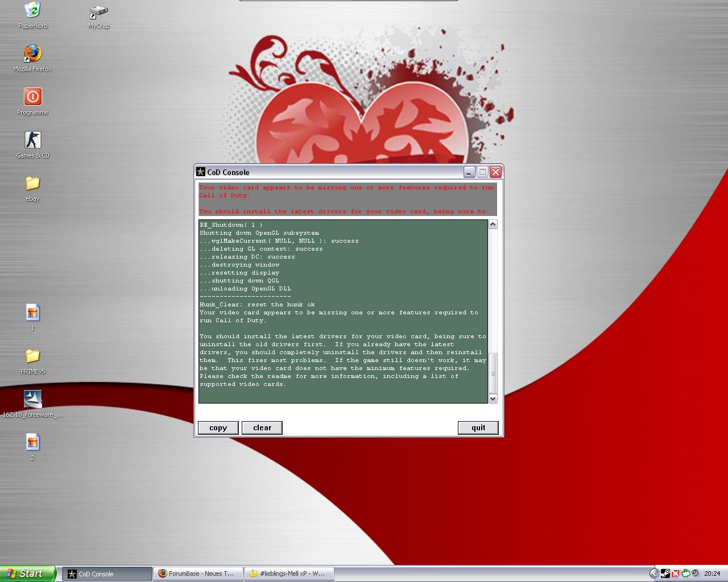The width and height of the screenshot is (728, 582).
Task: Select the desktop file named 2
Action: tap(32, 447)
